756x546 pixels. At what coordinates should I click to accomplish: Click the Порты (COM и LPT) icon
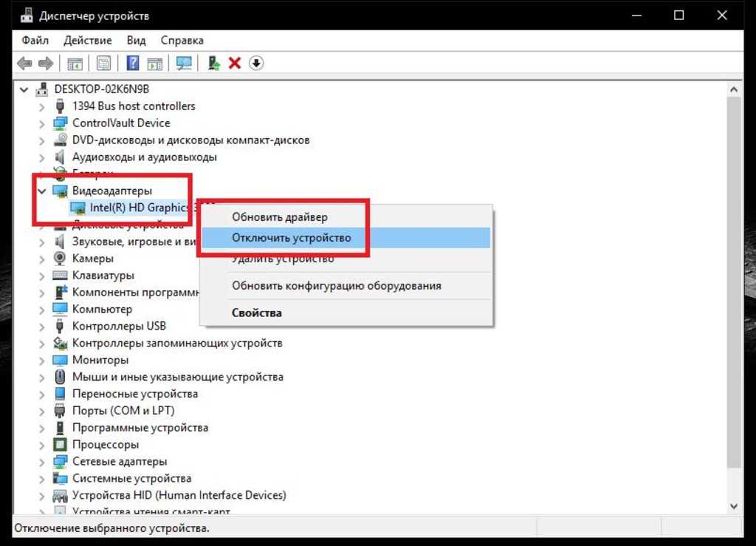60,411
